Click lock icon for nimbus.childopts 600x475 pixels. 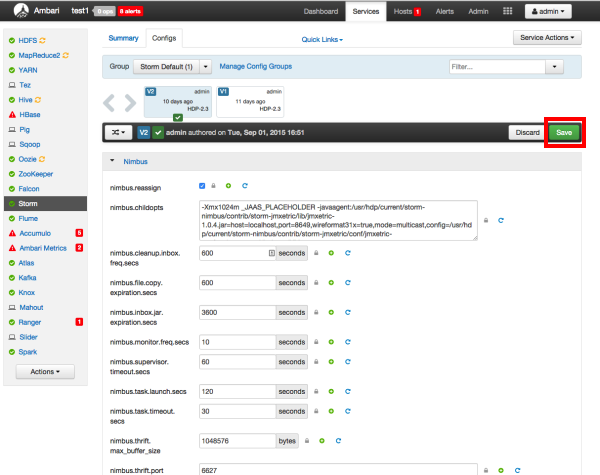point(486,220)
